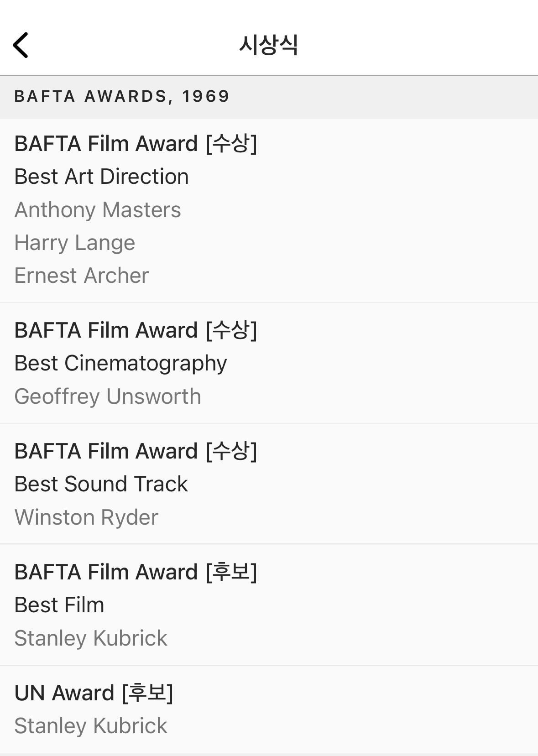The width and height of the screenshot is (538, 756).
Task: Tap the BAFTA Film Award [후보] heading
Action: pyautogui.click(x=136, y=572)
